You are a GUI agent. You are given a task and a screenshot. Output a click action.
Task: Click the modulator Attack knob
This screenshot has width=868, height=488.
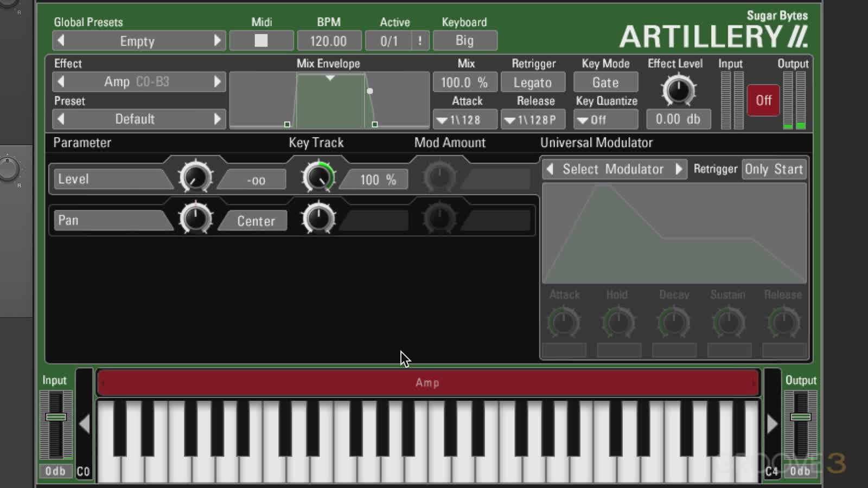point(564,323)
